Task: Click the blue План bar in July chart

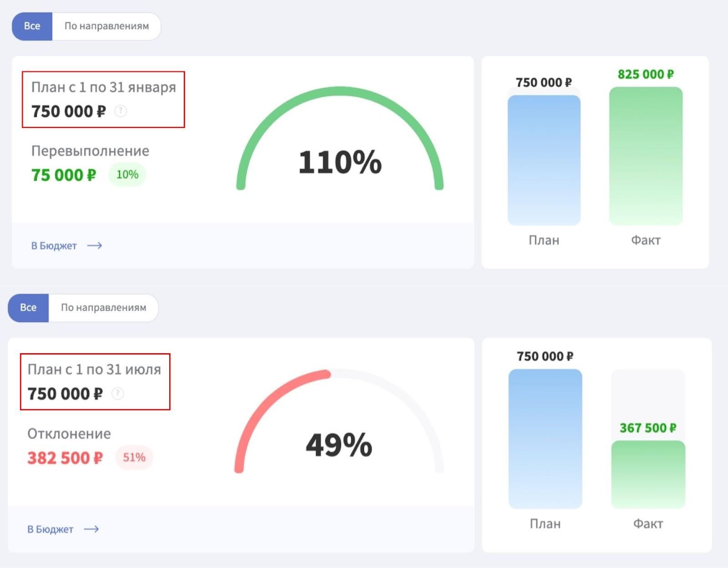Action: coord(545,439)
